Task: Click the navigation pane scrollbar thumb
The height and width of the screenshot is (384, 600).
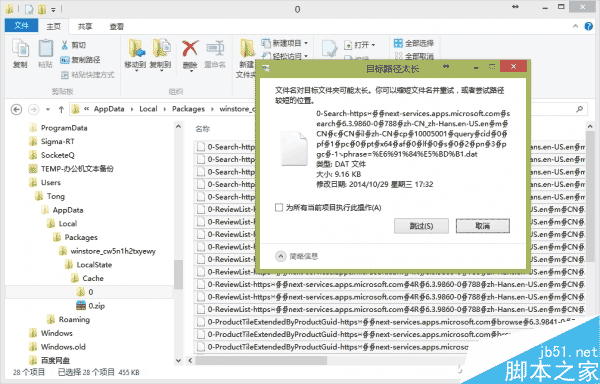Action: coord(178,274)
